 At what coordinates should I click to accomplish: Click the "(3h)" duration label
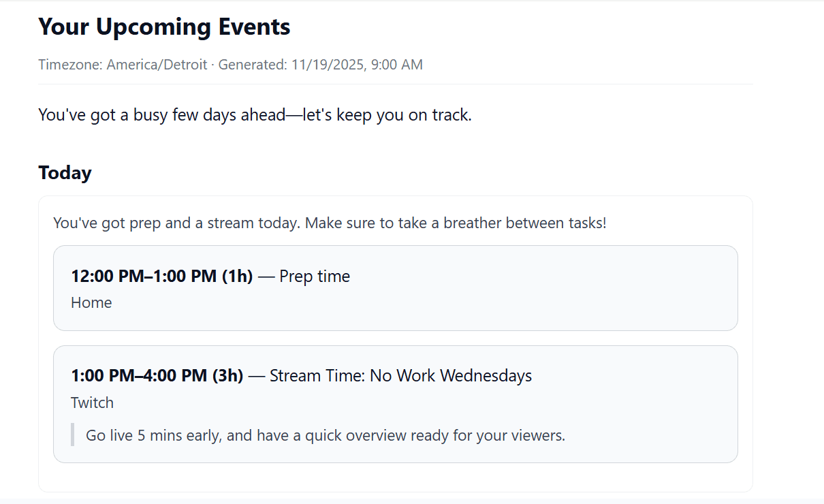[227, 376]
